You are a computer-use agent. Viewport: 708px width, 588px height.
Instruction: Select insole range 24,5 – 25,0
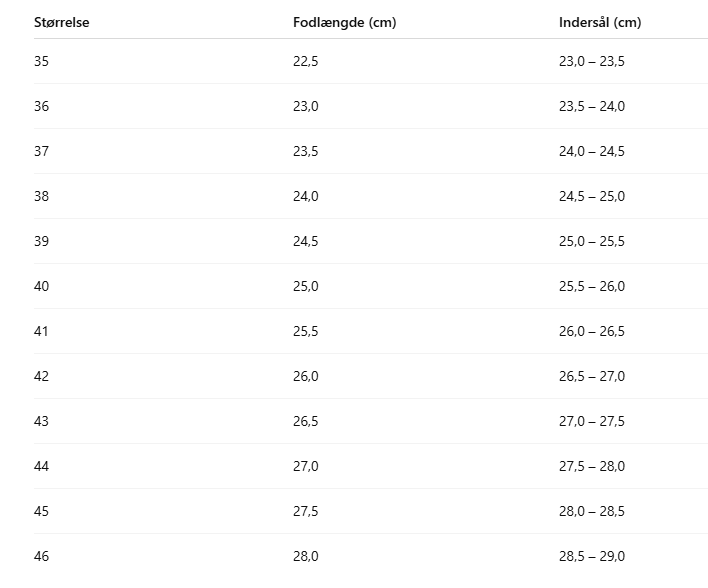[x=591, y=196]
